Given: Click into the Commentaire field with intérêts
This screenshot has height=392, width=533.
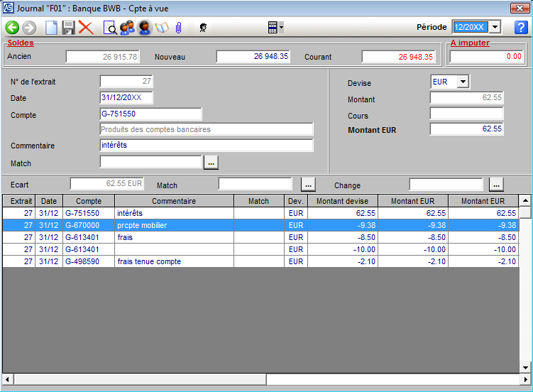Looking at the screenshot, I should [x=206, y=145].
